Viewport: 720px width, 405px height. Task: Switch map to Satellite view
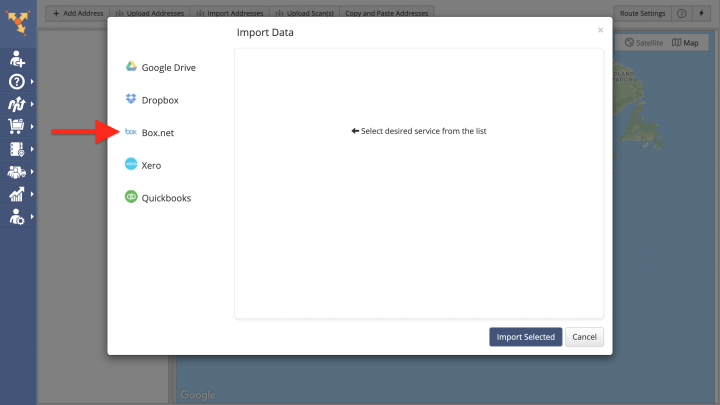644,43
